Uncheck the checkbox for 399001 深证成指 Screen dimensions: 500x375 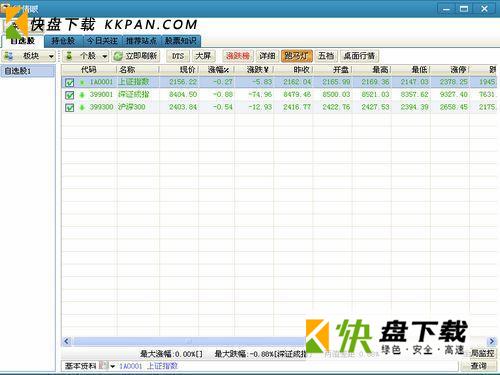[x=70, y=95]
